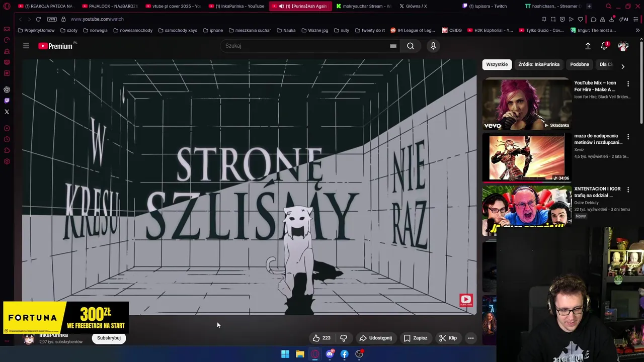Like the video with thumbs up

tap(321, 338)
